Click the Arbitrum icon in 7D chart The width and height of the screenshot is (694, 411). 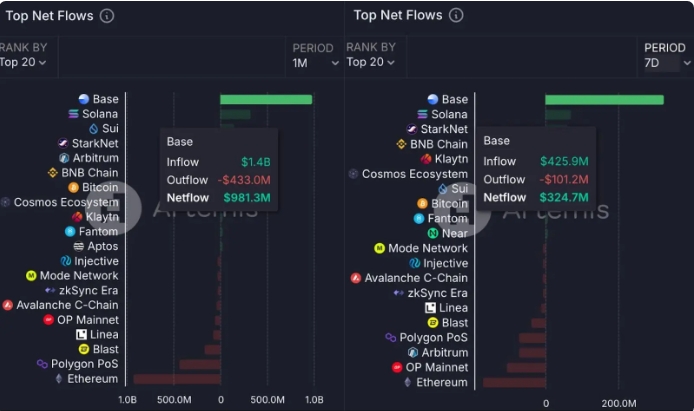(x=413, y=352)
